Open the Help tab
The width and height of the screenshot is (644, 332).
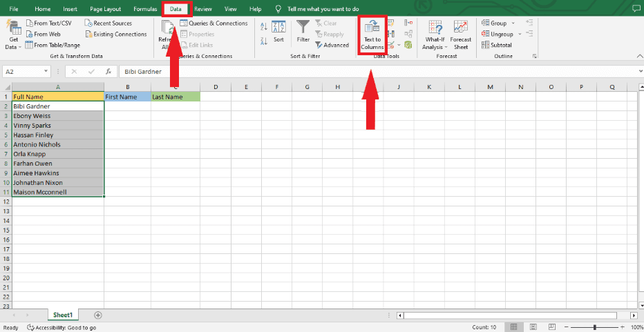point(256,8)
